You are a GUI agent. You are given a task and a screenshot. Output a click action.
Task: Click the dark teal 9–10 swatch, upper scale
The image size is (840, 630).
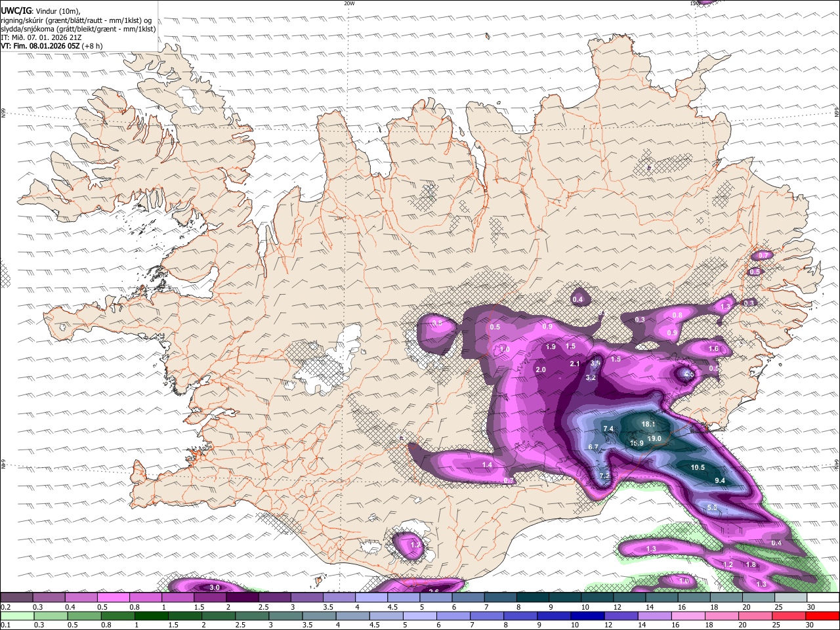coord(564,598)
